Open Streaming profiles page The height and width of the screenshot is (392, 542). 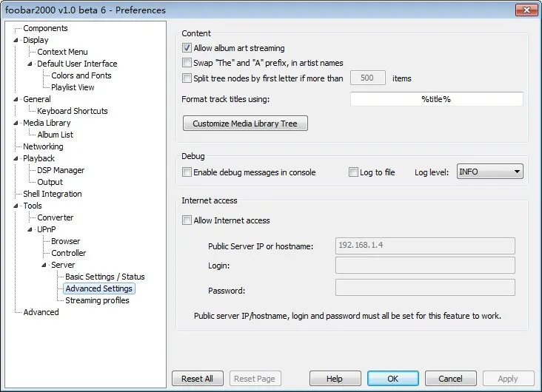click(x=97, y=300)
